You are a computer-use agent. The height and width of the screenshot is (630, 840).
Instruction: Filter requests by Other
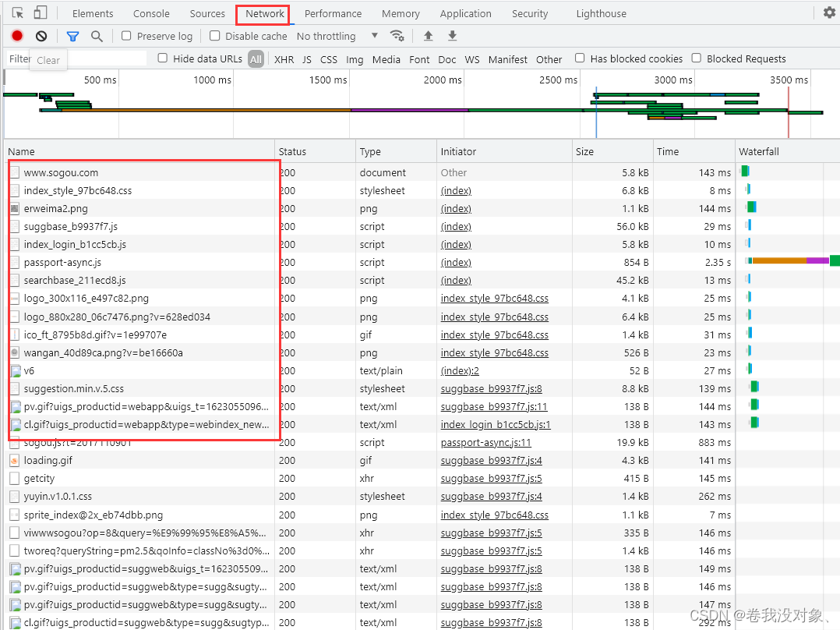coord(549,59)
